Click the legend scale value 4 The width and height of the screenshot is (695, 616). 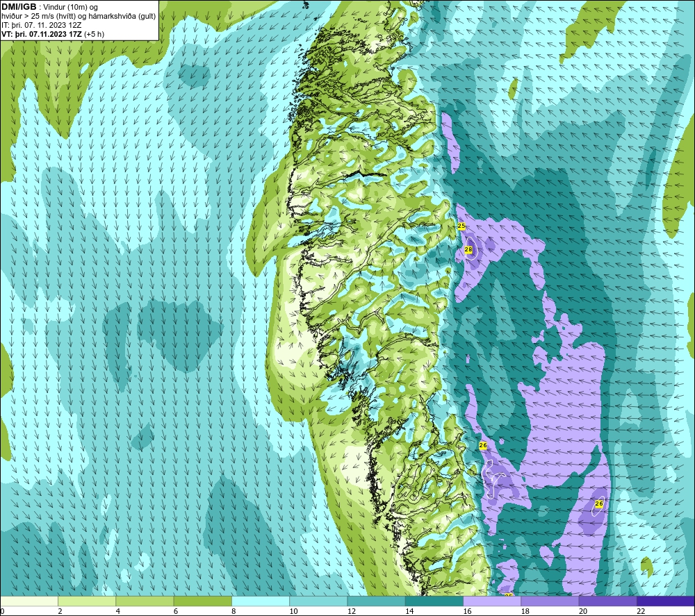point(118,612)
